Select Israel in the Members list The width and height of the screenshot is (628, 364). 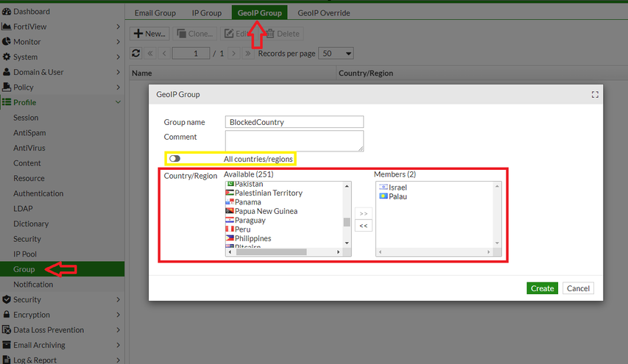[x=398, y=188]
